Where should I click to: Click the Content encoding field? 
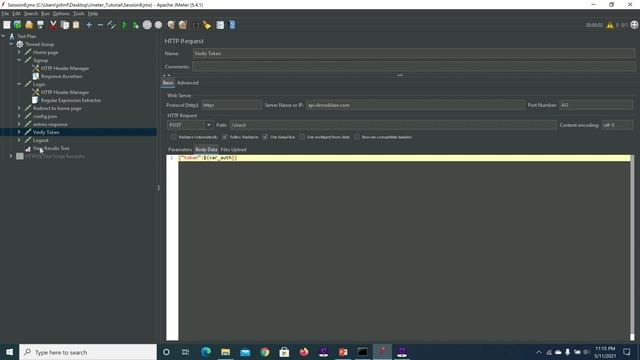pos(617,125)
